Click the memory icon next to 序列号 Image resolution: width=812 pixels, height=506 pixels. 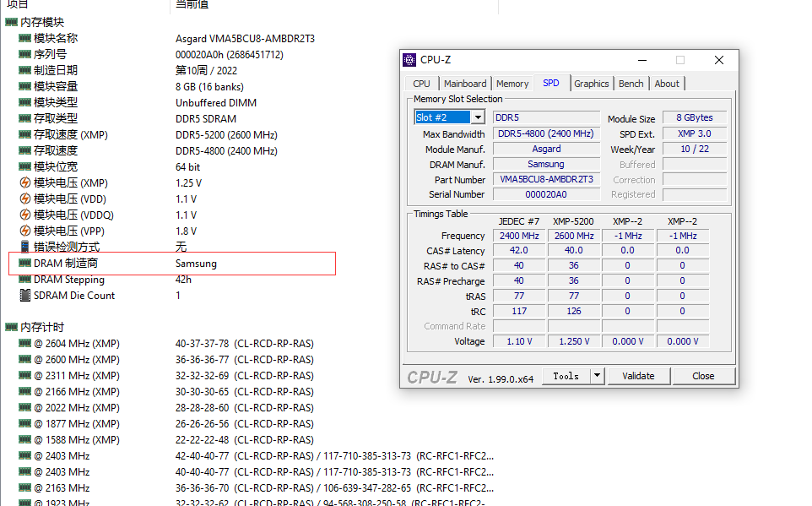tap(24, 54)
